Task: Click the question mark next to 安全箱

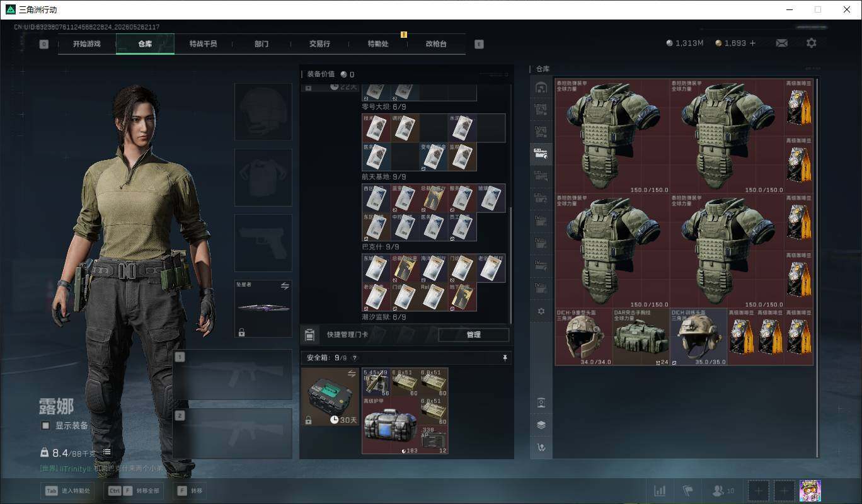Action: point(354,358)
